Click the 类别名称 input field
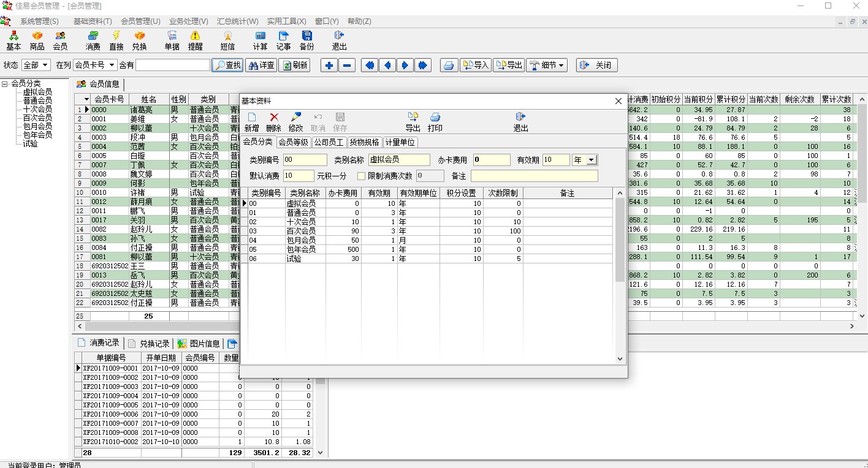 [399, 160]
